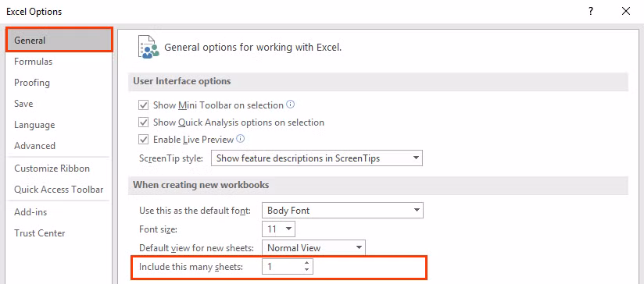Uncheck Show Quick Analysis options checkbox
The image size is (644, 284).
(x=143, y=122)
